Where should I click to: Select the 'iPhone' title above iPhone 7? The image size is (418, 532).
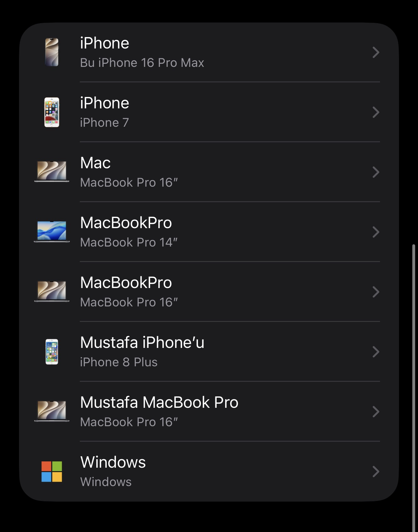point(104,103)
